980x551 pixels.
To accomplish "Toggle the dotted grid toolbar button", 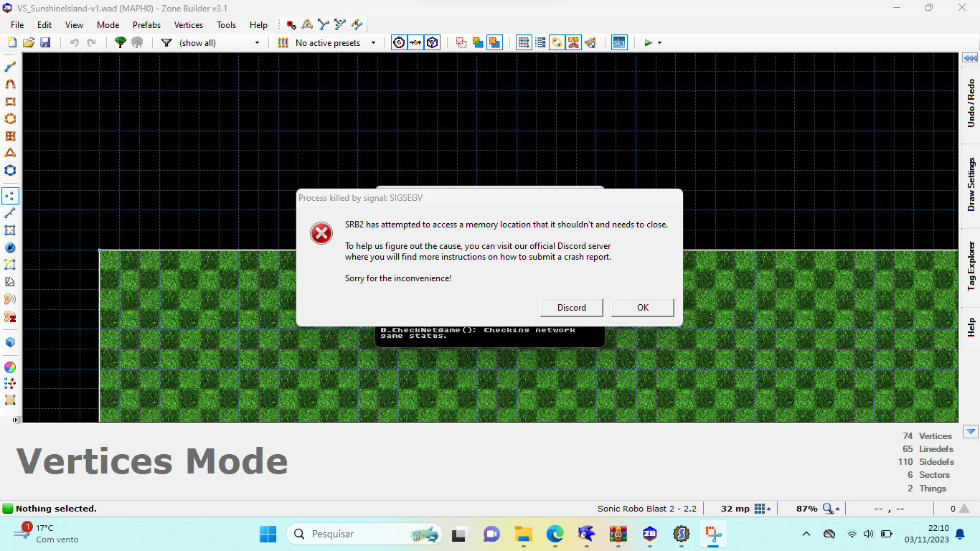I will (540, 43).
